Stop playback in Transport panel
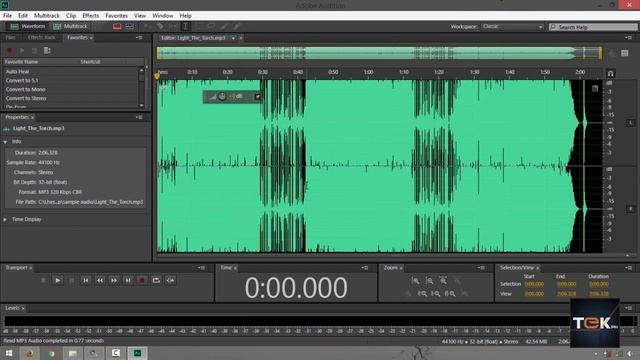The height and width of the screenshot is (360, 640). 44,280
